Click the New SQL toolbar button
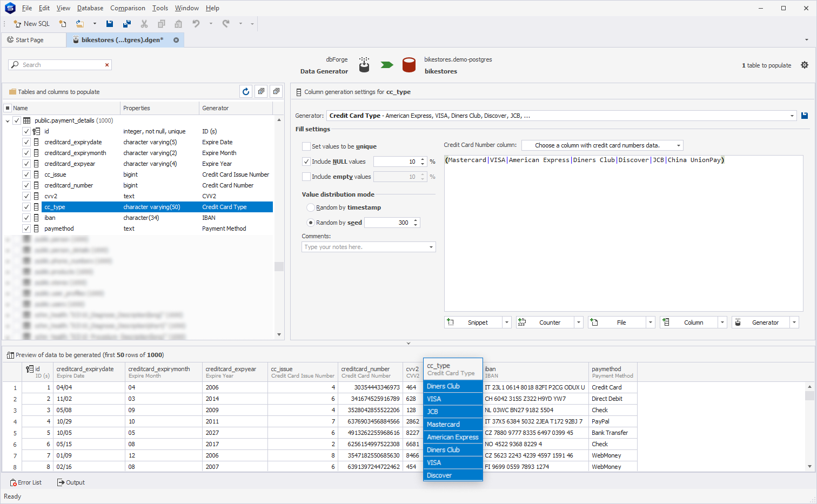 31,24
